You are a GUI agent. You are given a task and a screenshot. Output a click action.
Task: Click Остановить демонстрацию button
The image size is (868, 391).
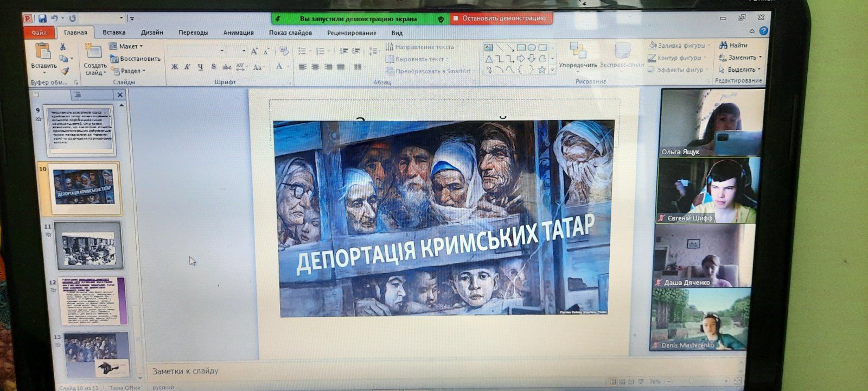(x=503, y=18)
